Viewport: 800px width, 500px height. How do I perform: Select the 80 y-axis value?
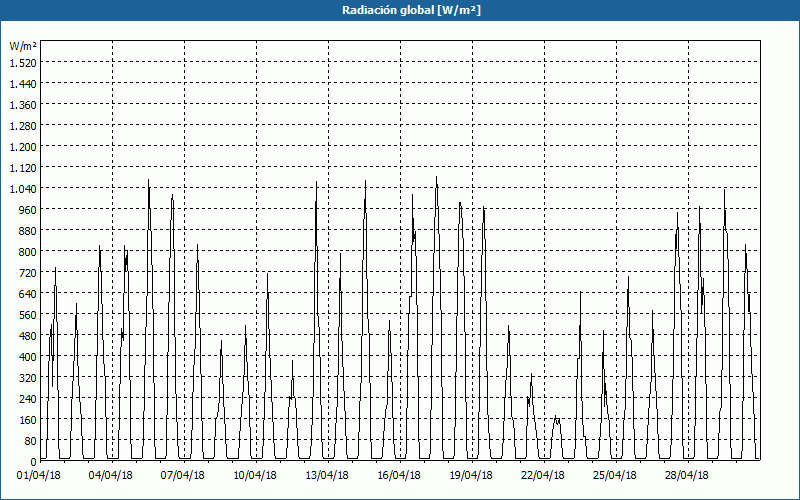click(x=31, y=441)
